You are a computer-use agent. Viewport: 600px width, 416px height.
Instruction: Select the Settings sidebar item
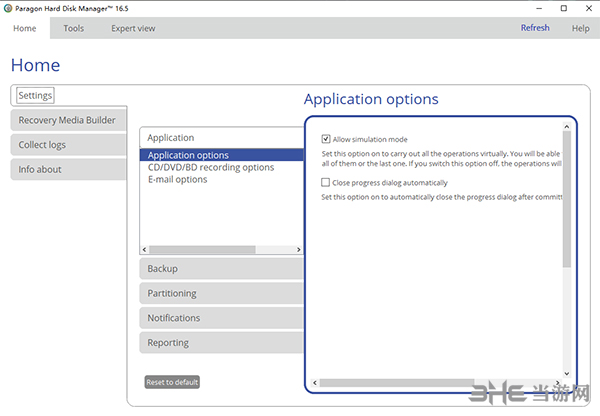35,95
